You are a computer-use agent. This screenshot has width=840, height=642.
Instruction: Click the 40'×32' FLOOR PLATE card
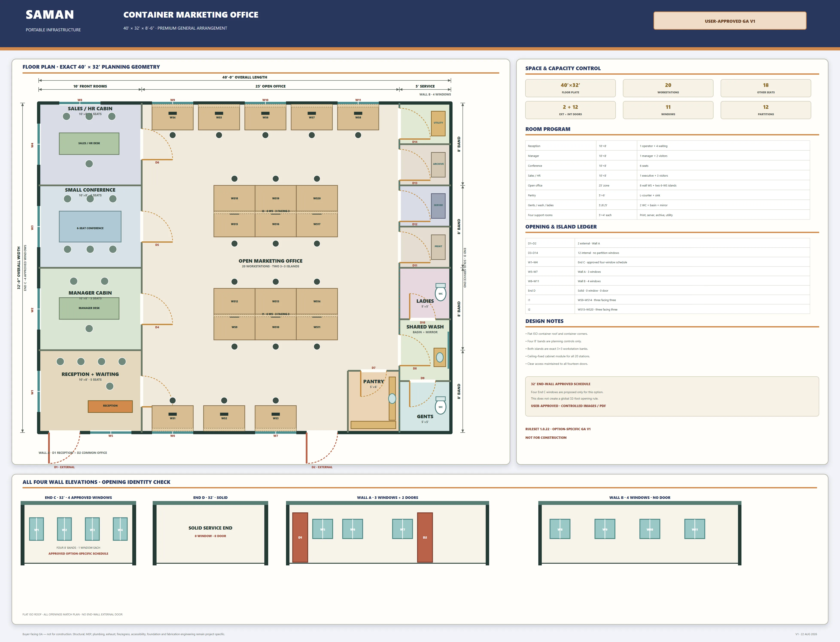coord(571,88)
